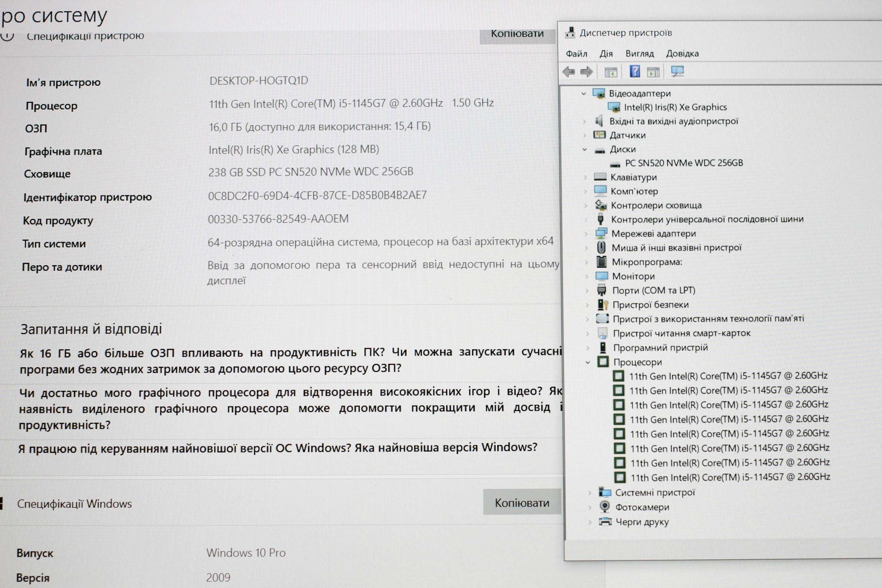Open the Довідка menu

682,54
